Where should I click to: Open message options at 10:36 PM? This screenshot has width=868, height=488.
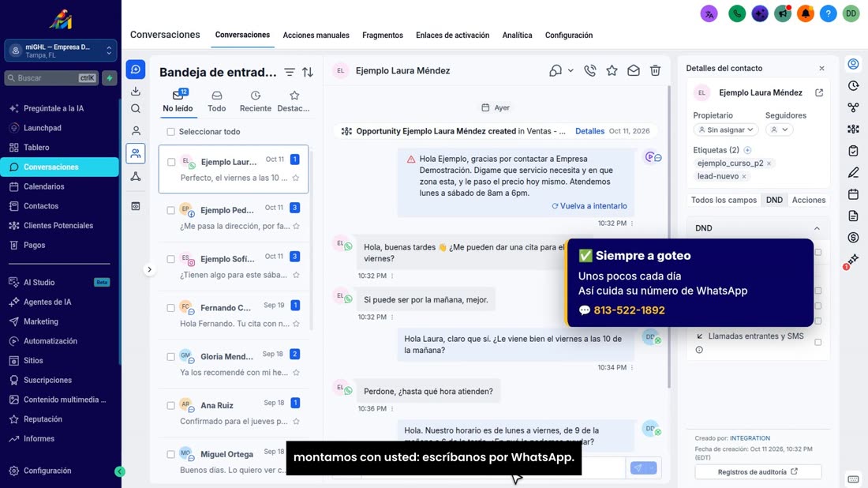coord(392,409)
